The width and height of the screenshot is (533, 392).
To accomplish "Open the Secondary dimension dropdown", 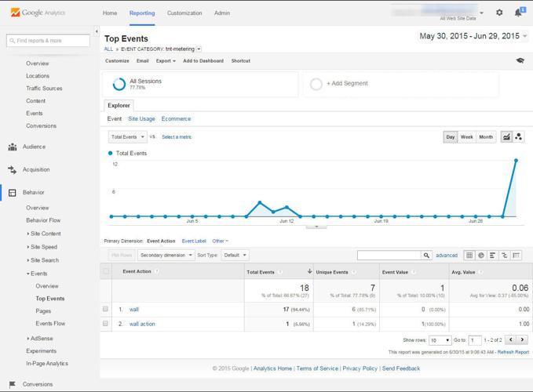I will click(166, 255).
